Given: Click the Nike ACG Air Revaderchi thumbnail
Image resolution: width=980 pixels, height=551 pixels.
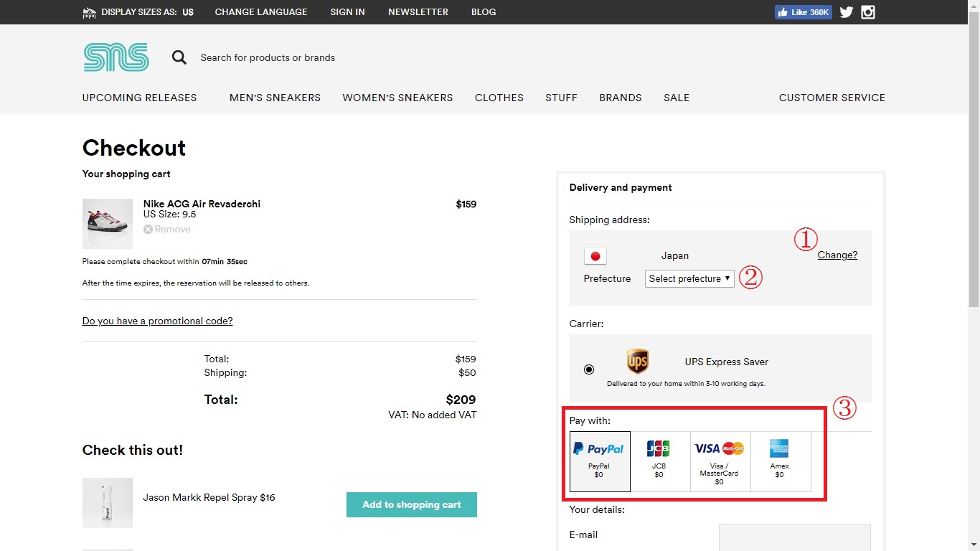Looking at the screenshot, I should click(x=108, y=223).
